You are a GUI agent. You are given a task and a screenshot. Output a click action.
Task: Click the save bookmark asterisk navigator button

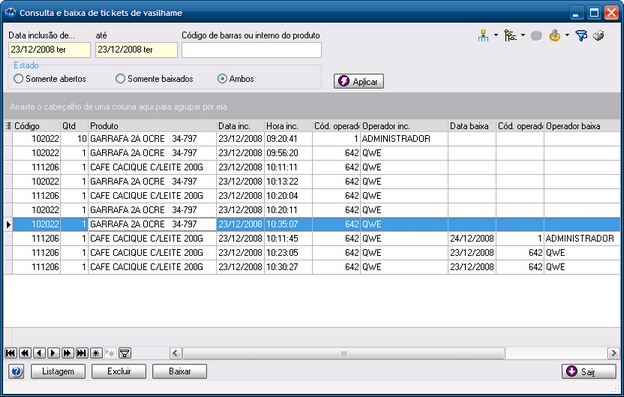click(96, 353)
